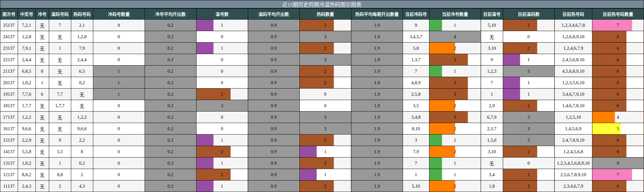Click the 冷号 column header
This screenshot has width=644, height=192.
[x=42, y=14]
